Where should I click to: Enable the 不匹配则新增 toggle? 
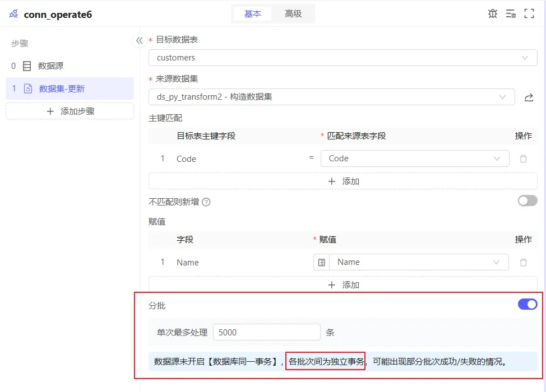click(527, 201)
